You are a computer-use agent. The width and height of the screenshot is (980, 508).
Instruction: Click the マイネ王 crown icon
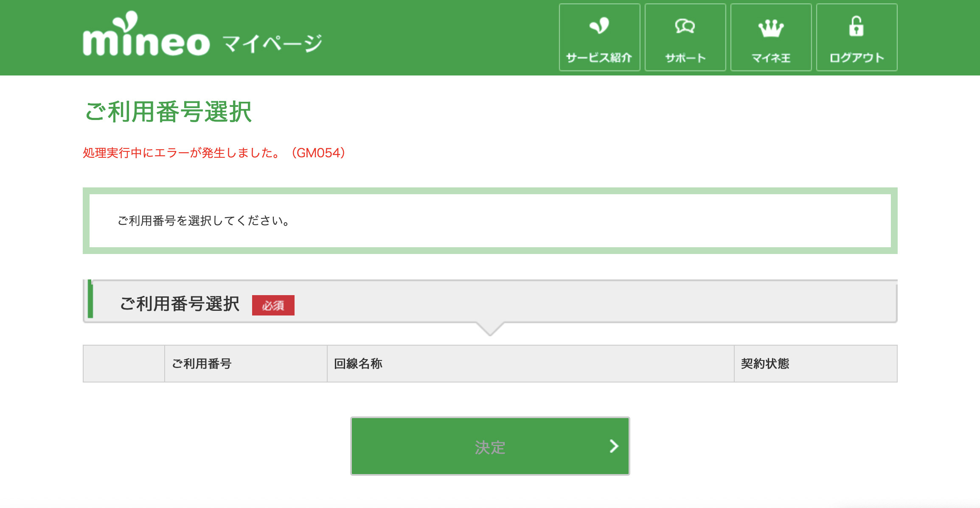[x=771, y=28]
